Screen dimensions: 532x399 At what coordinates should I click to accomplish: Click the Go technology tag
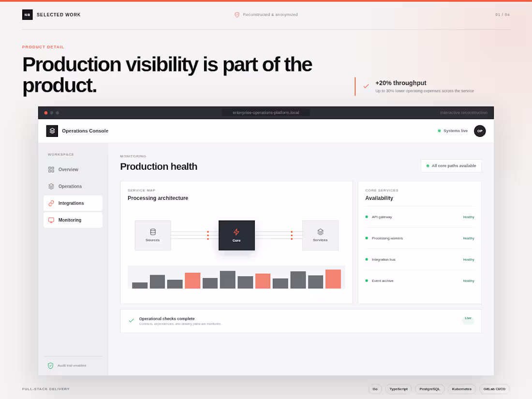[375, 389]
